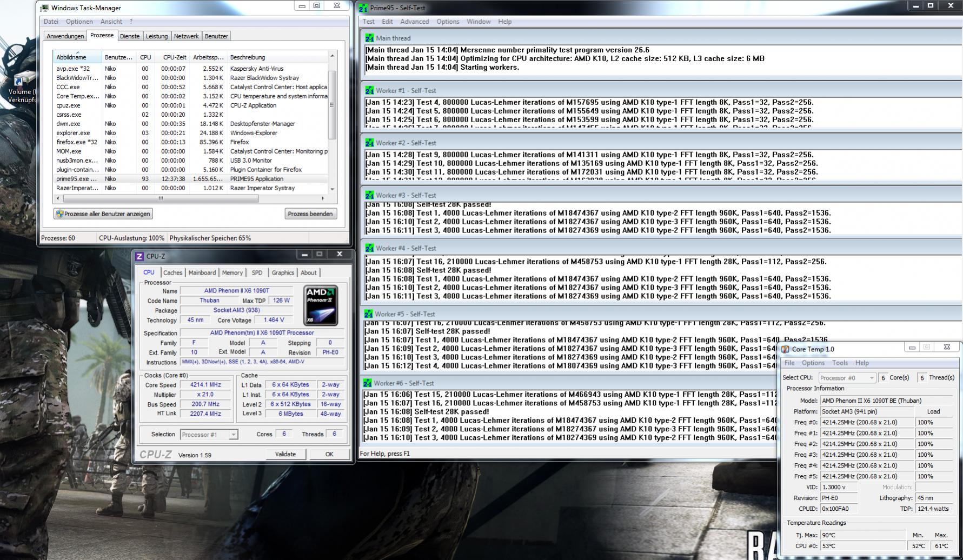Select the firefox.exe *32 process row

click(x=191, y=142)
